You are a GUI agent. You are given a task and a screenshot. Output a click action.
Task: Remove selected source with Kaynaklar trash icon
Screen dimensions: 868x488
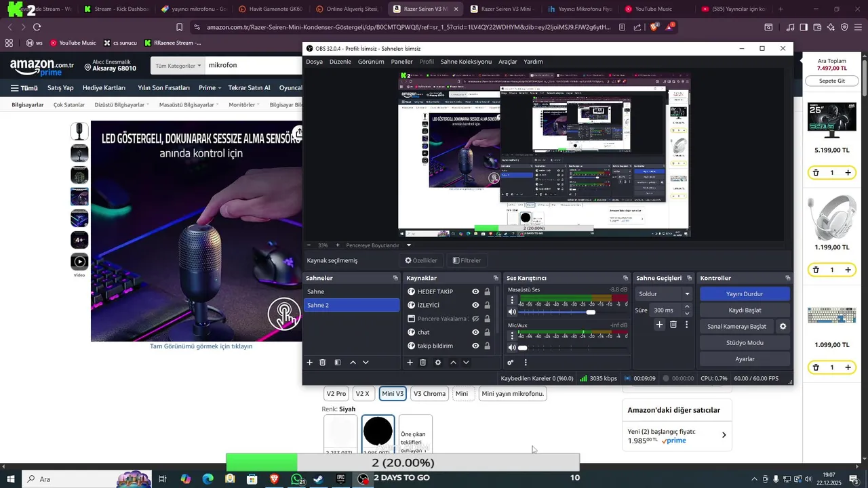click(422, 363)
